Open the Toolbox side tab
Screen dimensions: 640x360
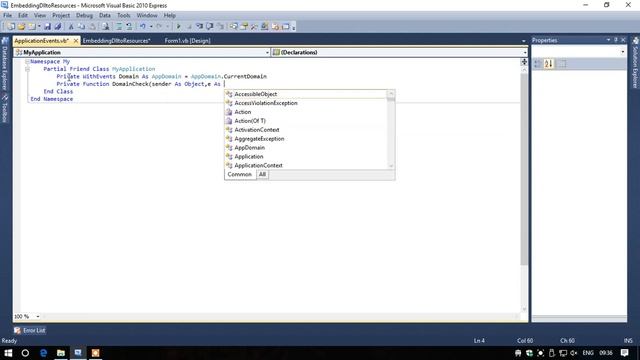(5, 109)
